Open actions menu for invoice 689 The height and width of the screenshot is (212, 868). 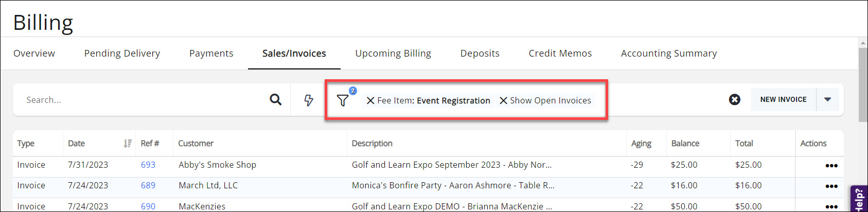[x=831, y=186]
